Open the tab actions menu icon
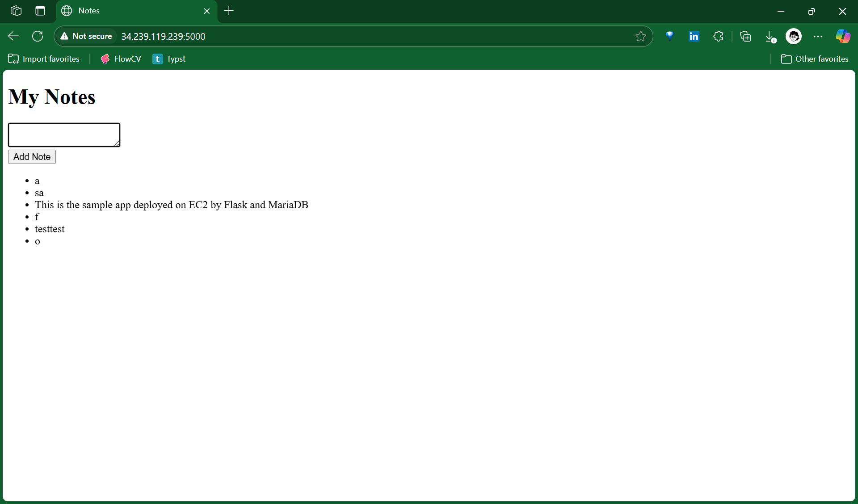 40,11
